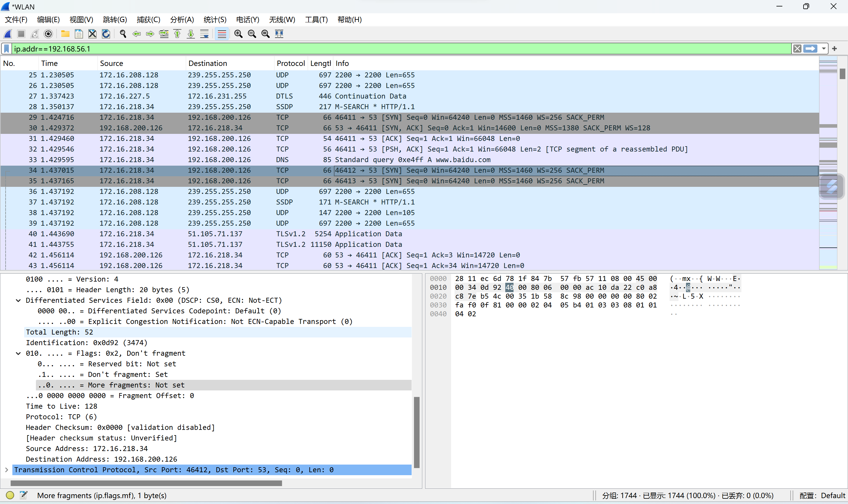Viewport: 848px width, 504px height.
Task: Go forward in packet history
Action: tap(150, 34)
